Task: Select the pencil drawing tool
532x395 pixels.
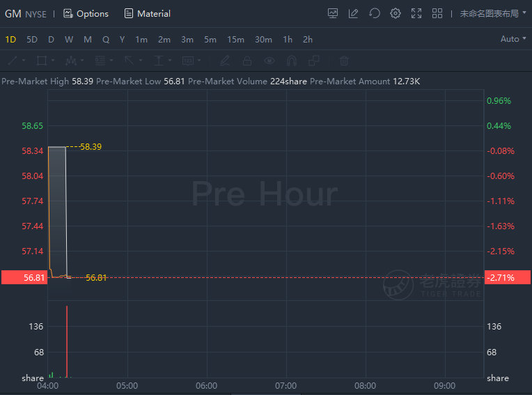Action: (225, 61)
